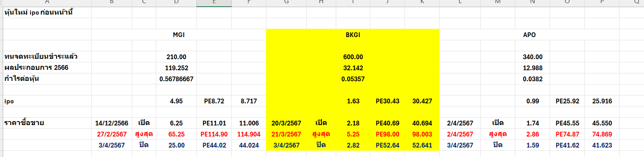Click the blue closing price 25.00
This screenshot has height=157, width=644.
(176, 145)
